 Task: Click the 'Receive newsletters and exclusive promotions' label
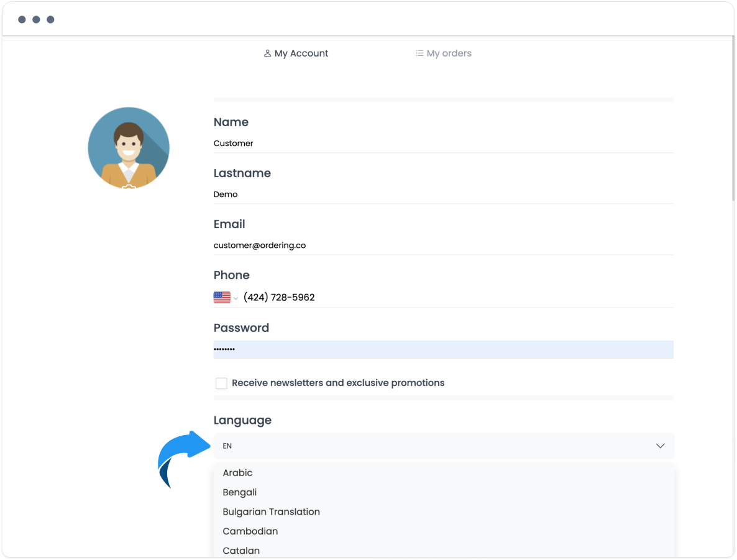tap(338, 383)
